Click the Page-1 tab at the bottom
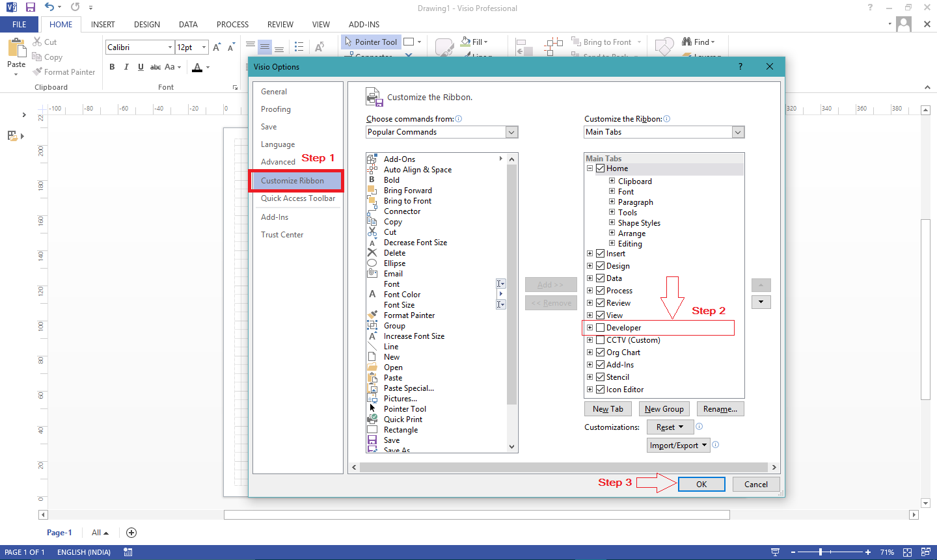The width and height of the screenshot is (937, 560). [x=59, y=532]
